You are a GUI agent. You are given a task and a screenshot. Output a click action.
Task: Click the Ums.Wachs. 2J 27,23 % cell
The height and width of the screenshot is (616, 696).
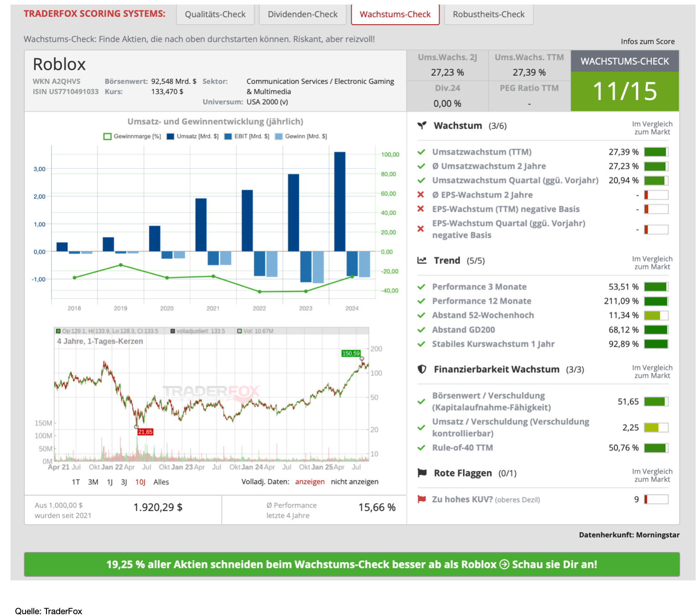click(447, 65)
